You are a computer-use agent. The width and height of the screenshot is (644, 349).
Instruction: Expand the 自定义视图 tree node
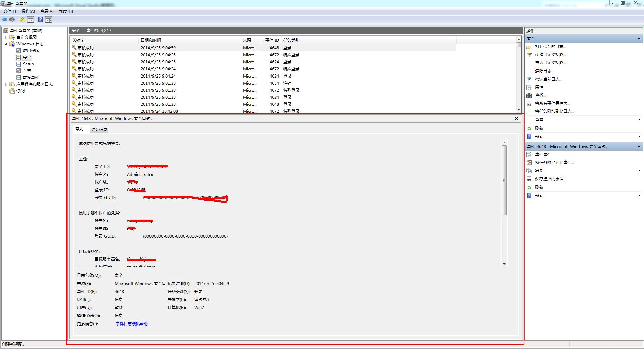(x=6, y=37)
